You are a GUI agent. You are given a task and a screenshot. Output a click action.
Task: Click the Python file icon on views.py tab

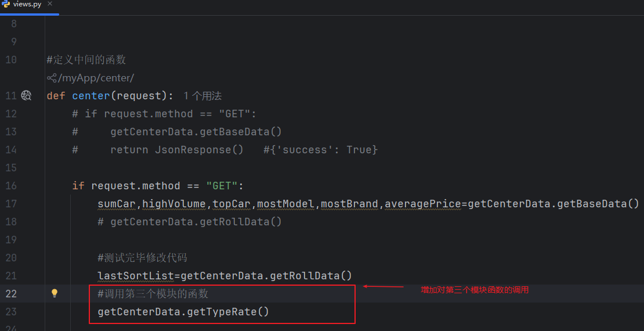5,4
